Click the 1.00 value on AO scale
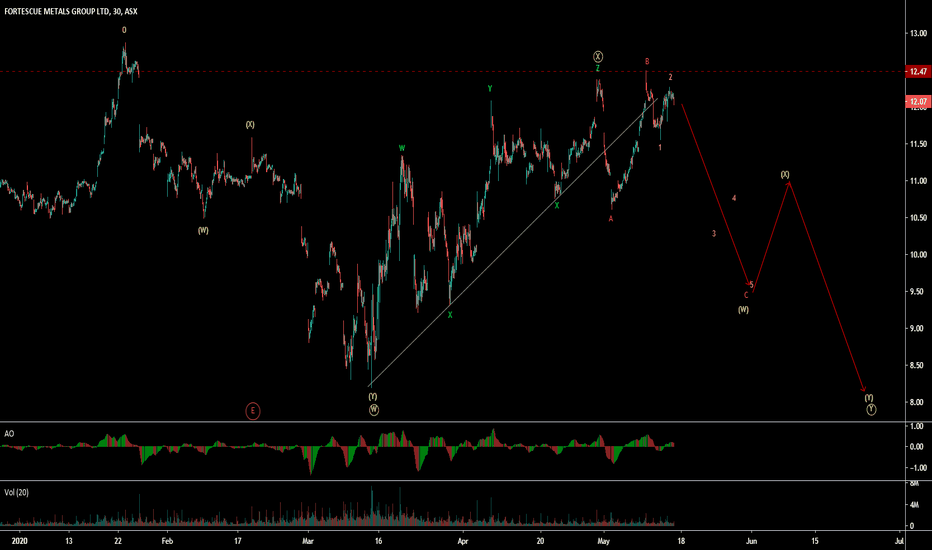This screenshot has height=550, width=932. (918, 426)
